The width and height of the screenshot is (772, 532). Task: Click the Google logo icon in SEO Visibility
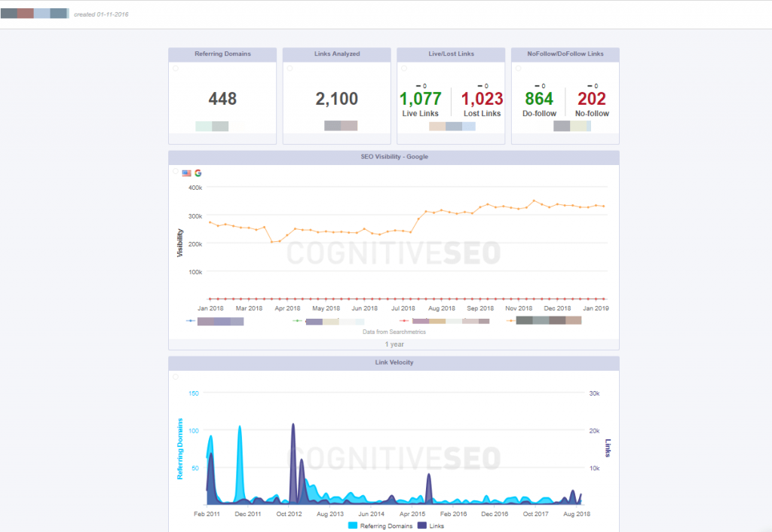[198, 173]
